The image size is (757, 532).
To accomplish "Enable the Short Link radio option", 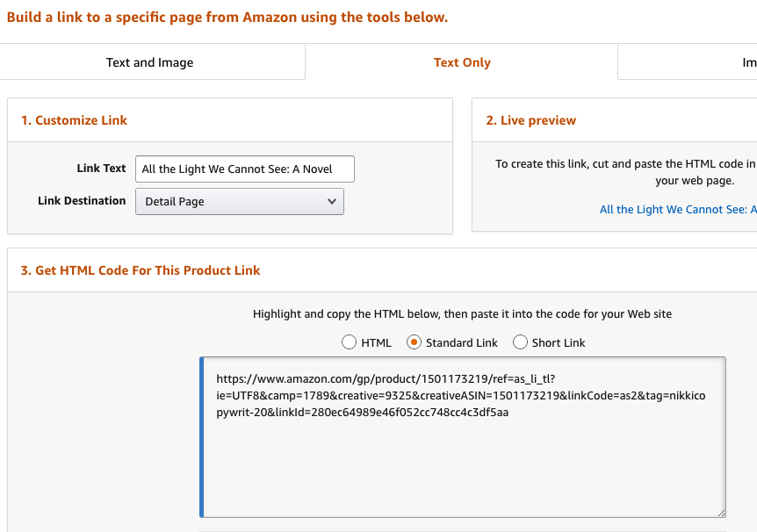I will point(521,342).
